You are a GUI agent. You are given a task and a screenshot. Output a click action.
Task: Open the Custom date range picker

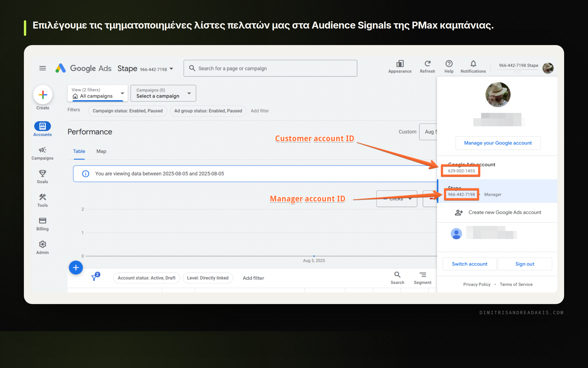click(x=428, y=132)
